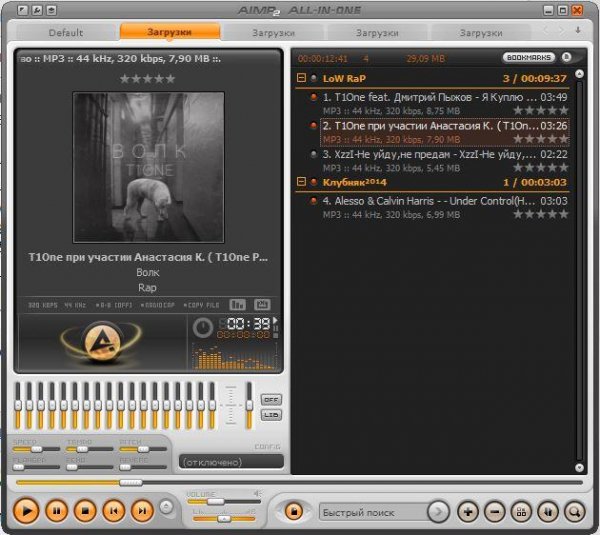Toggle A-B repeat option

(114, 305)
